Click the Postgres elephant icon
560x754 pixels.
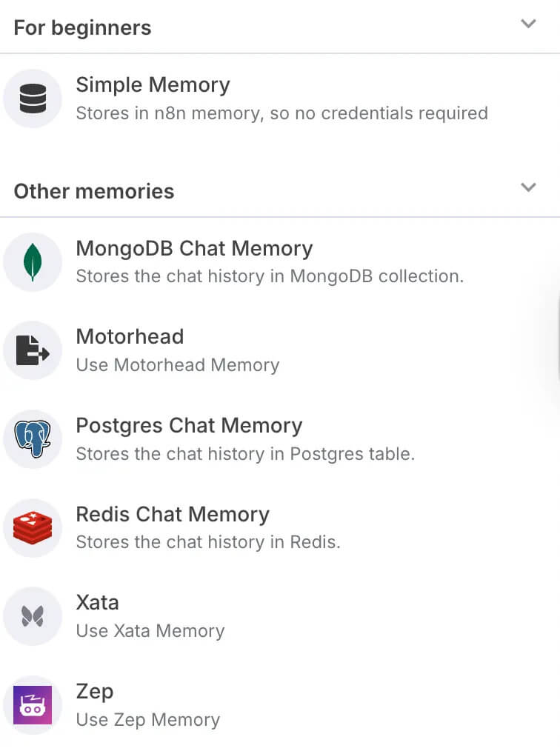click(33, 438)
